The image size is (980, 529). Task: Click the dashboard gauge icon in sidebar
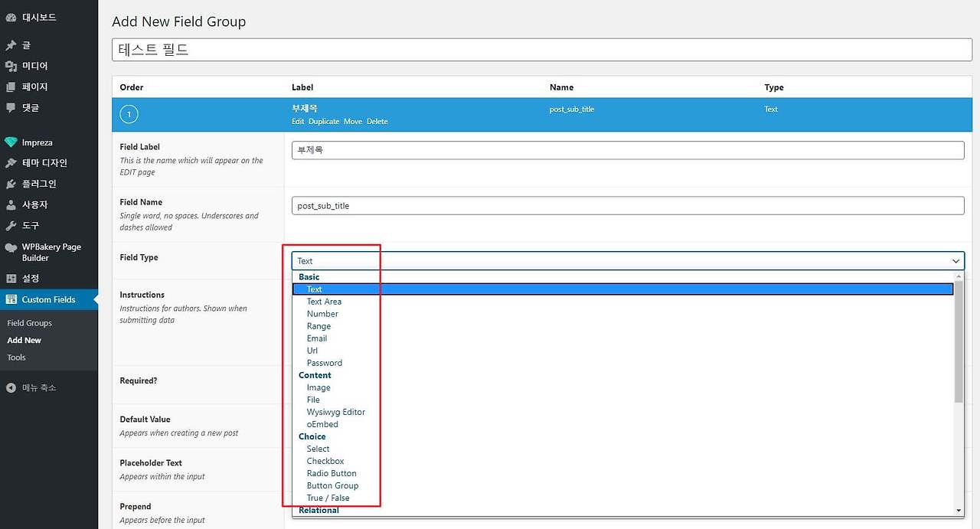pyautogui.click(x=11, y=17)
